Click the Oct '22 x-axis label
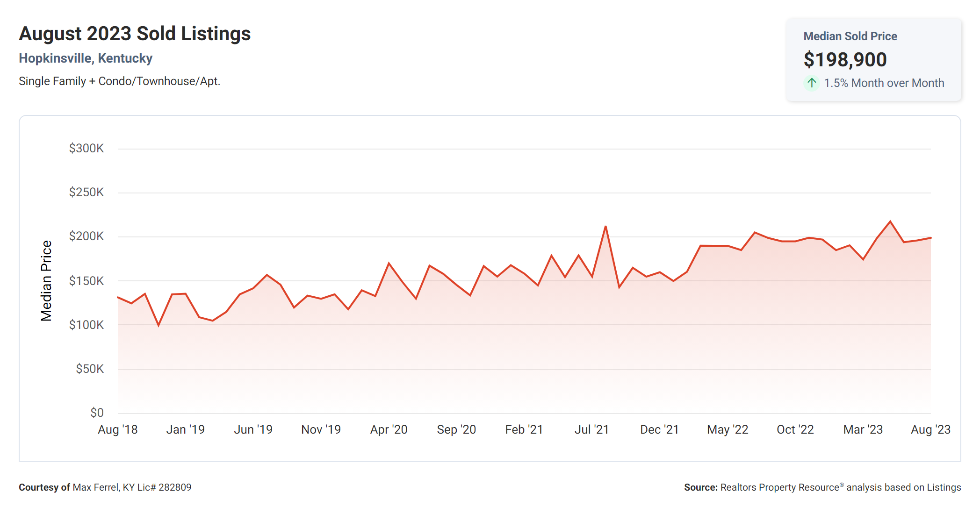 click(795, 429)
